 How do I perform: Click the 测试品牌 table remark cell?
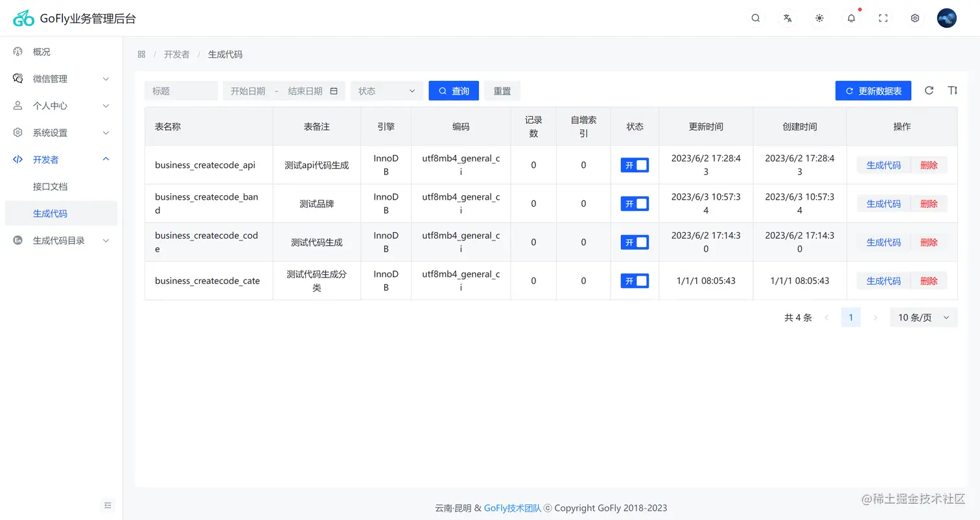pyautogui.click(x=317, y=204)
